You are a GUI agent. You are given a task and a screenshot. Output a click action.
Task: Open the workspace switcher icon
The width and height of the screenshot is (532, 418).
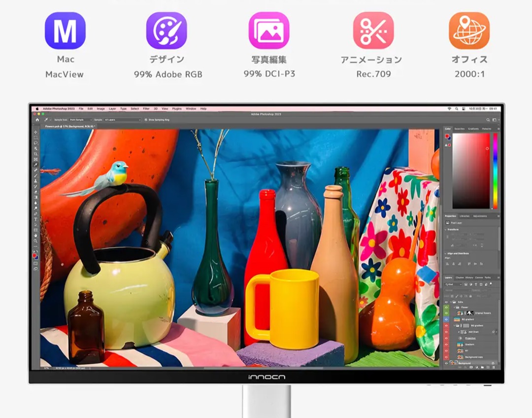(x=495, y=120)
